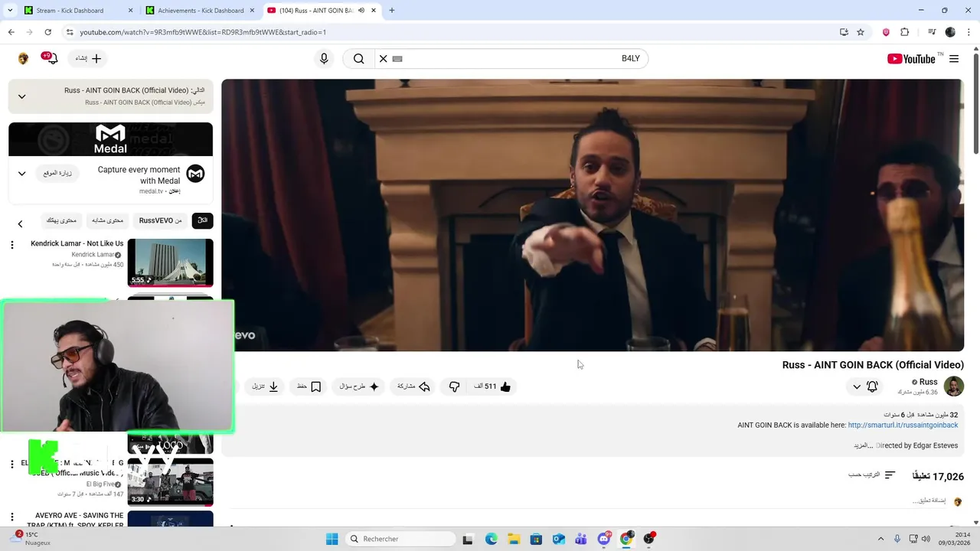The height and width of the screenshot is (551, 980).
Task: Click inside the YouTube search field
Action: coord(513,59)
